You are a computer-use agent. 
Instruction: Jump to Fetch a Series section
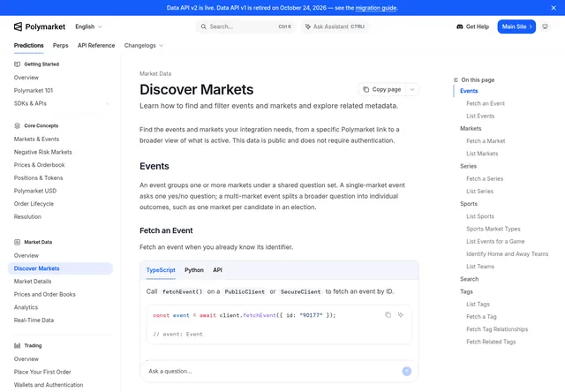tap(485, 178)
